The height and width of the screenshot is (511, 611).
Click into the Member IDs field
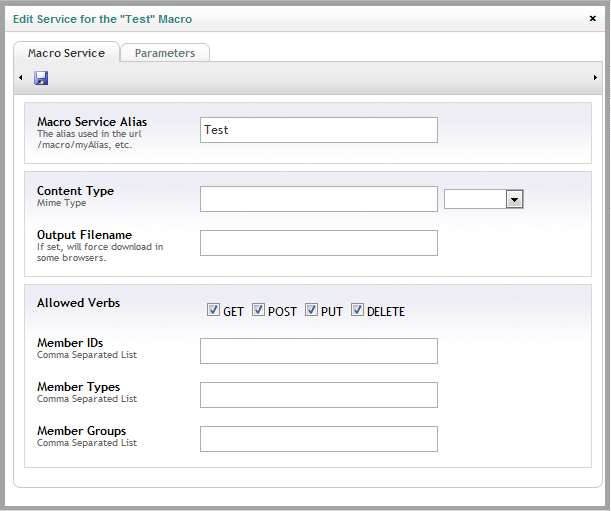(319, 351)
